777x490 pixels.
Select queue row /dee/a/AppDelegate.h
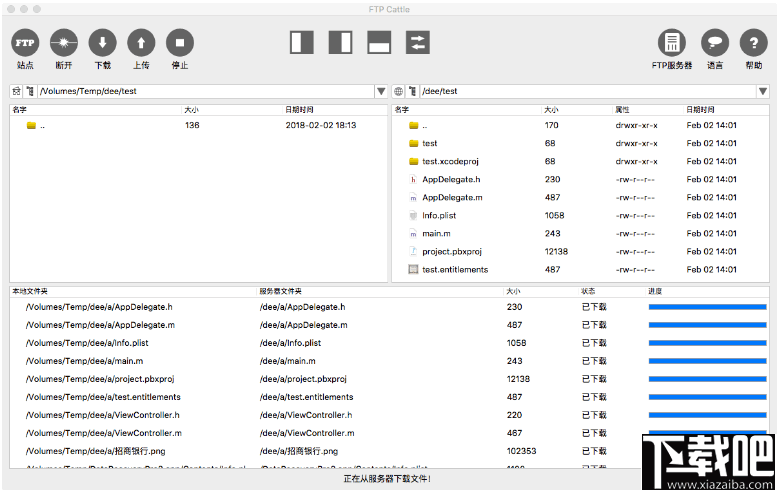[x=389, y=307]
